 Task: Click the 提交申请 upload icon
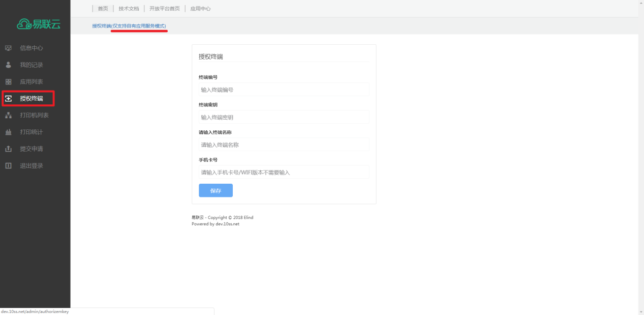point(8,149)
